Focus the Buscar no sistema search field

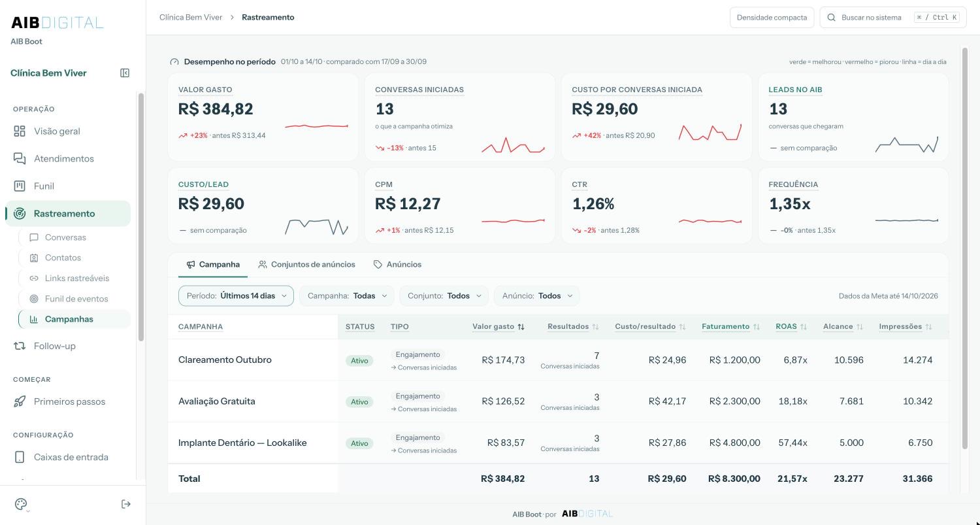893,18
